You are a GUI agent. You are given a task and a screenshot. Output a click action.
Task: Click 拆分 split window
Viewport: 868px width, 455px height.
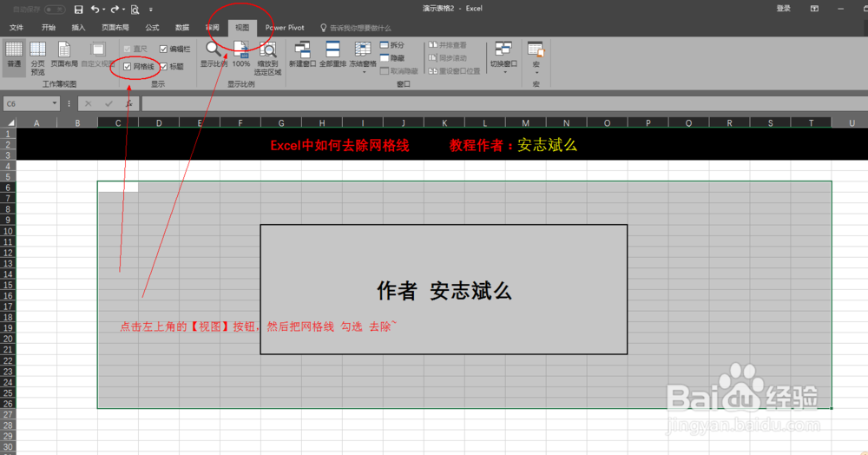[392, 45]
